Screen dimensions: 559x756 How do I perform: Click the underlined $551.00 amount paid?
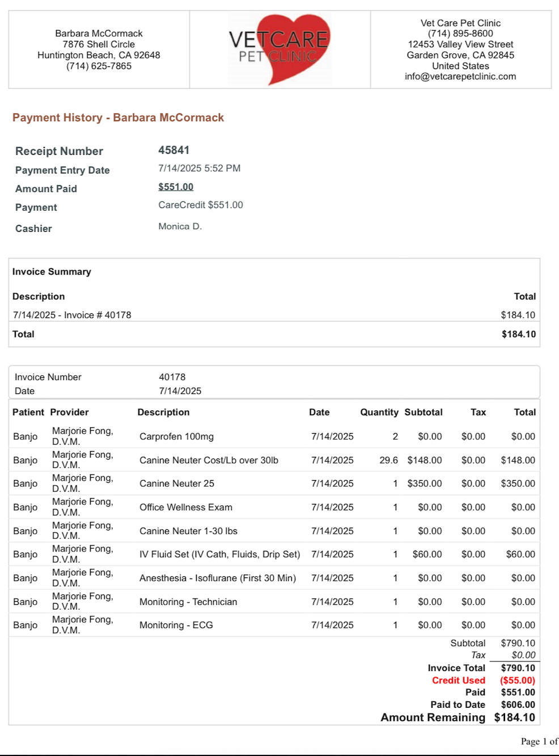(176, 187)
